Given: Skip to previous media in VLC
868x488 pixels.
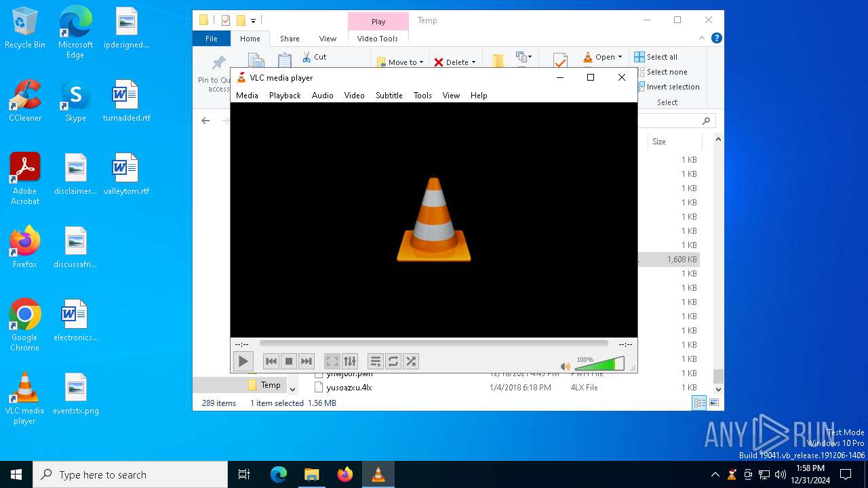Looking at the screenshot, I should pos(271,361).
